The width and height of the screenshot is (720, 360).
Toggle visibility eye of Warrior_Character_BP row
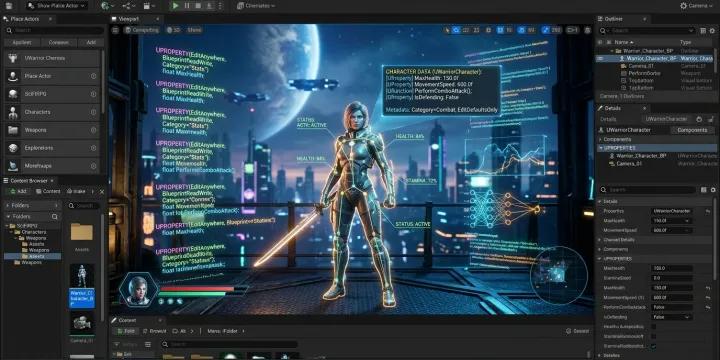click(x=600, y=58)
